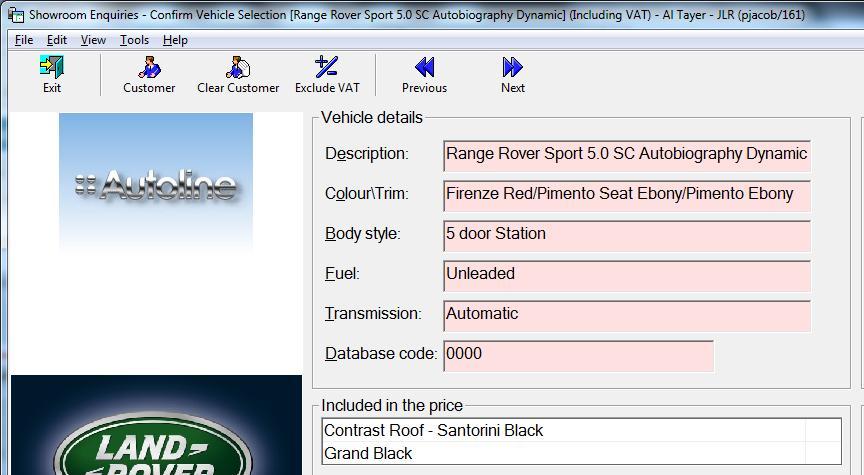Screen dimensions: 864x475
Task: Click the Body style field
Action: click(627, 236)
